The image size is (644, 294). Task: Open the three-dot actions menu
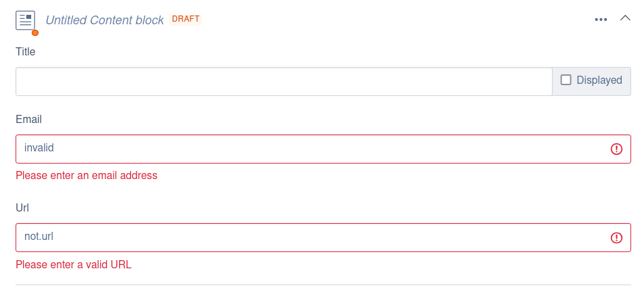point(601,20)
